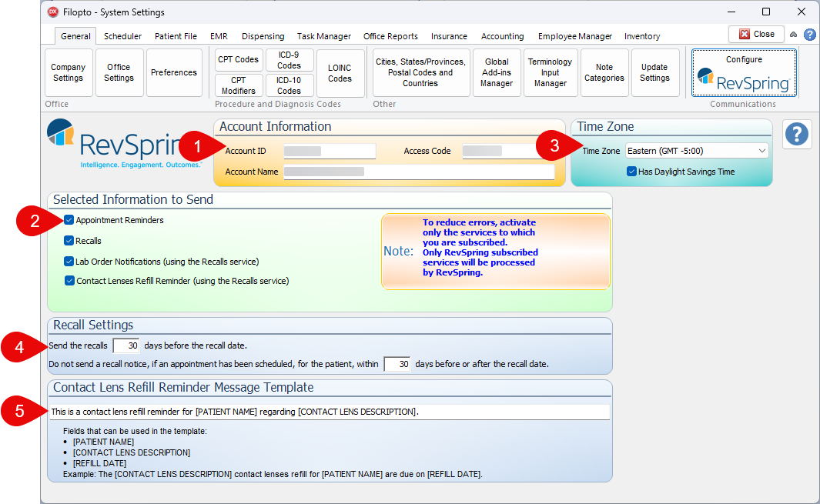Open the Insurance tab
This screenshot has height=504, width=820.
click(449, 36)
